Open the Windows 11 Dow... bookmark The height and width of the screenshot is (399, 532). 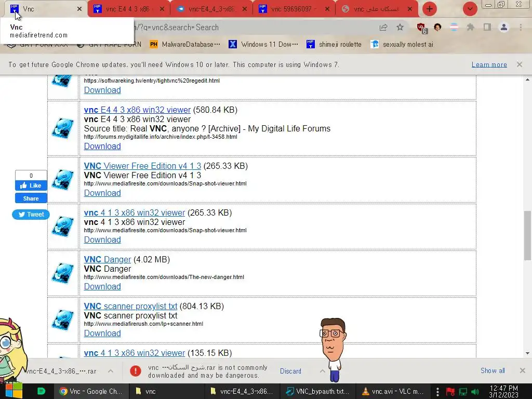(263, 44)
